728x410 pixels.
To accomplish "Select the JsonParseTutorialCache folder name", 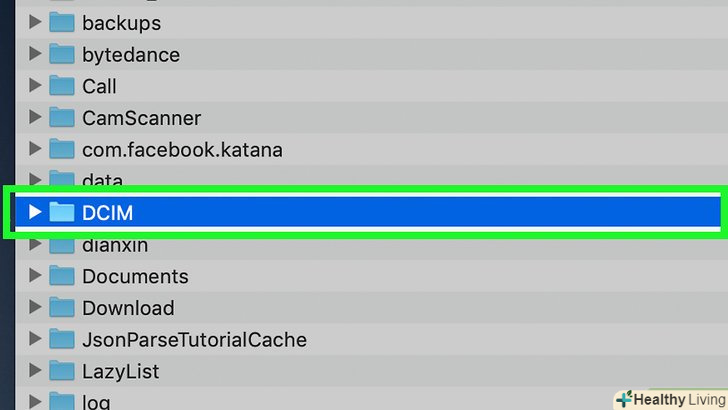I will click(x=194, y=340).
